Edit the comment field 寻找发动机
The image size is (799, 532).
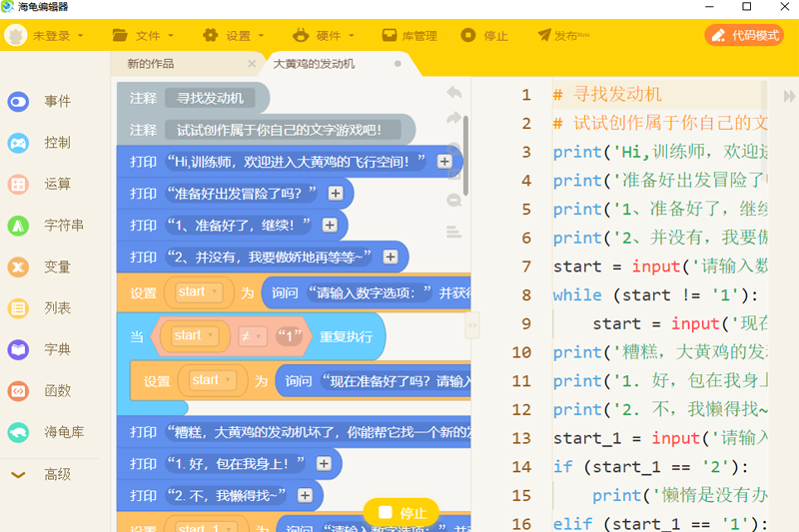(x=210, y=98)
